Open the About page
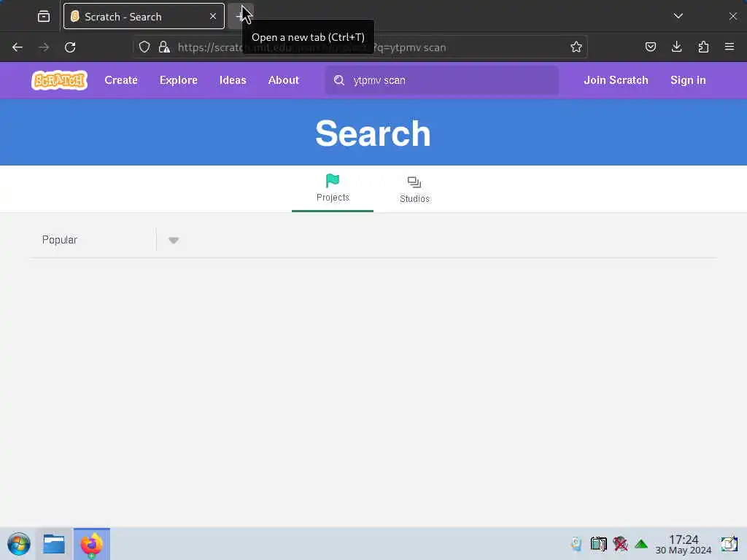This screenshot has height=560, width=747. [284, 80]
